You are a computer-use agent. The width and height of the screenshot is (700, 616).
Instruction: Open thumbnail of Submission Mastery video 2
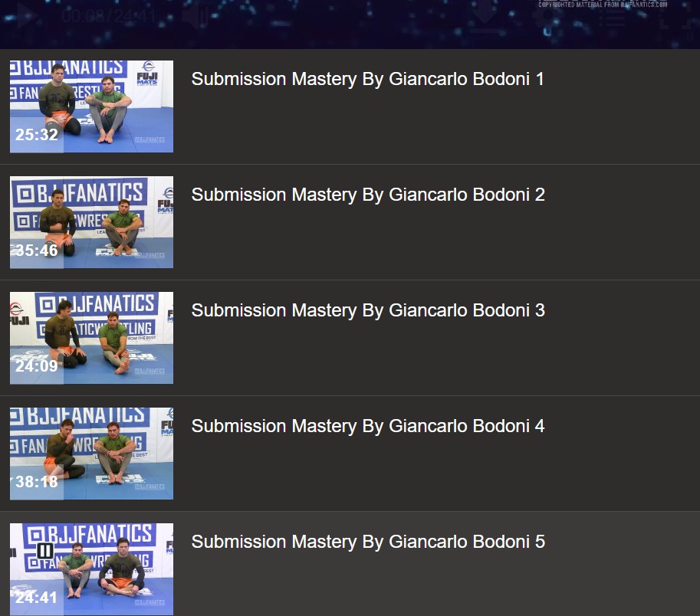coord(91,222)
